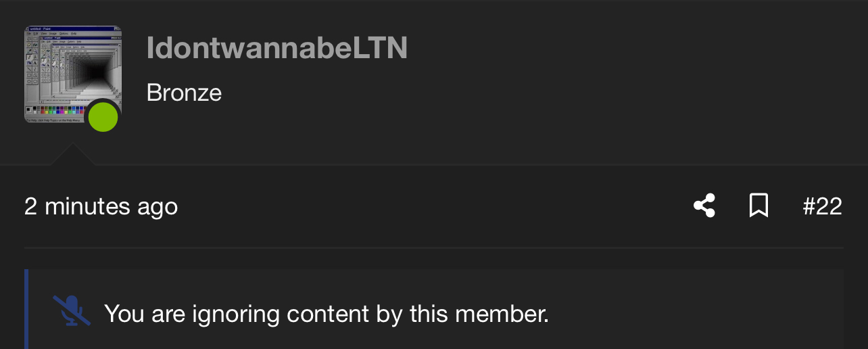The image size is (868, 349).
Task: Click the crossed-out microphone ignore icon
Action: (72, 311)
